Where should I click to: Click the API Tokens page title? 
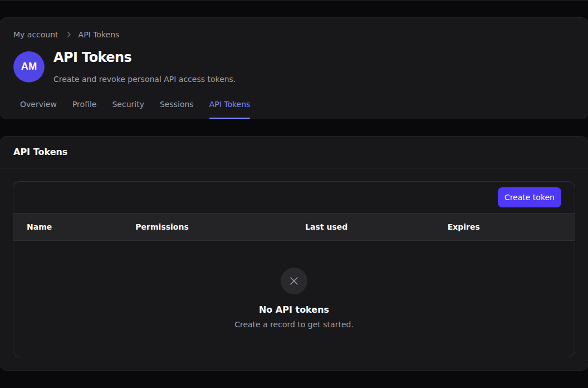92,57
